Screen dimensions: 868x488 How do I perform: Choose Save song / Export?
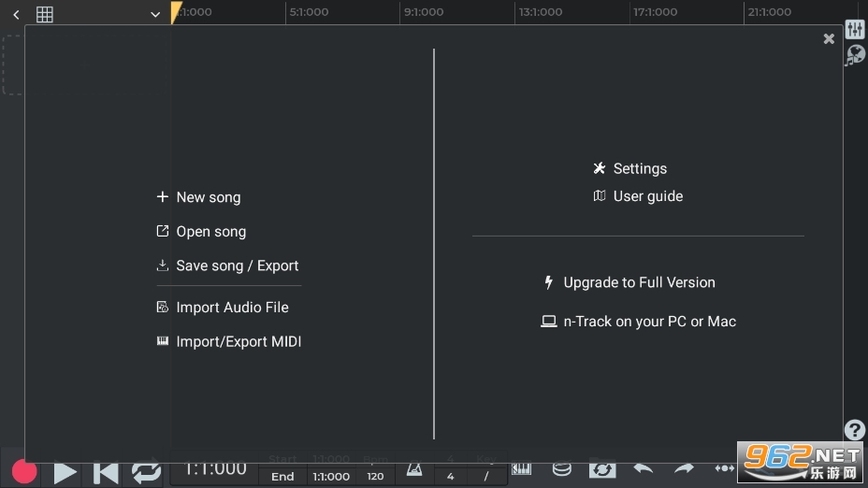tap(237, 266)
